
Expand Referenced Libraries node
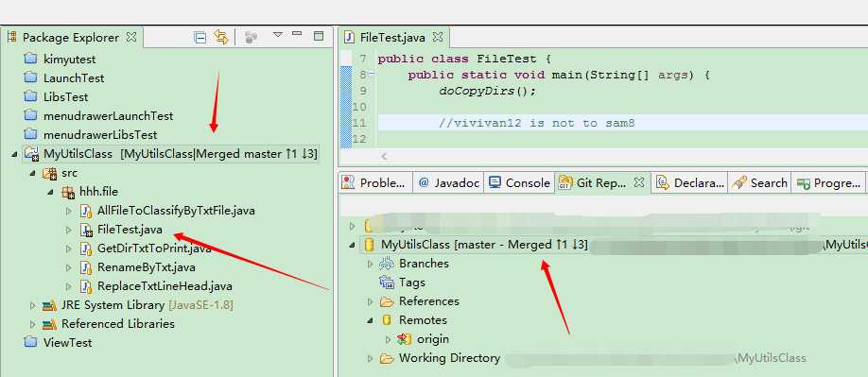coord(33,324)
